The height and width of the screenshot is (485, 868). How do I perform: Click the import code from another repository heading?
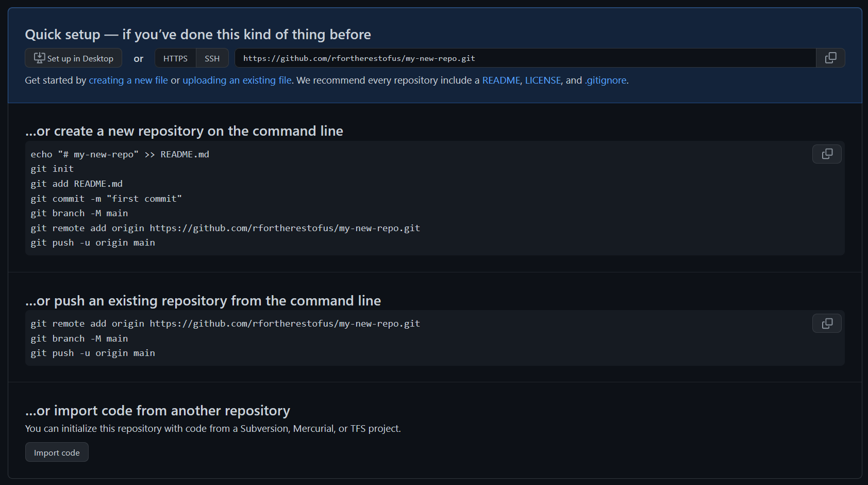[158, 411]
